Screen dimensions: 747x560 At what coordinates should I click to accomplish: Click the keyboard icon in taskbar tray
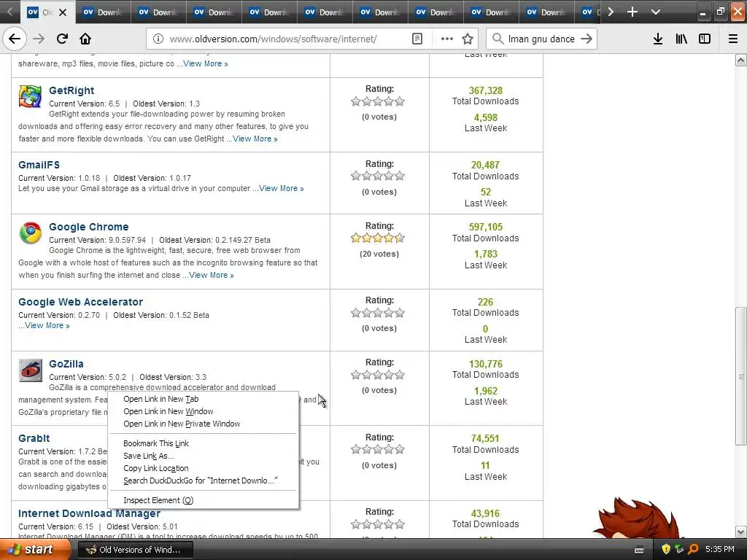point(639,550)
